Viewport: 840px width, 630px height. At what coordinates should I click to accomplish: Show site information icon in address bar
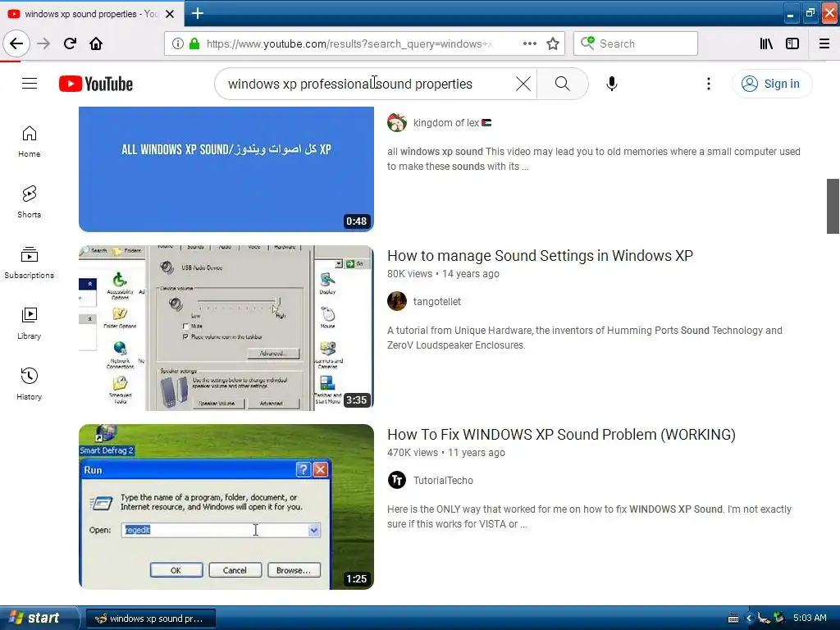coord(178,44)
